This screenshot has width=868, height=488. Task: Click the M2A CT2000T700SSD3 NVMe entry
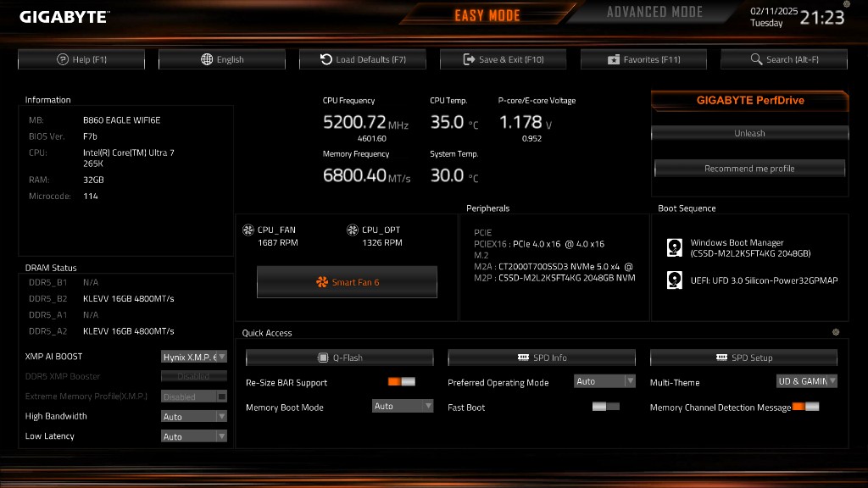click(553, 267)
